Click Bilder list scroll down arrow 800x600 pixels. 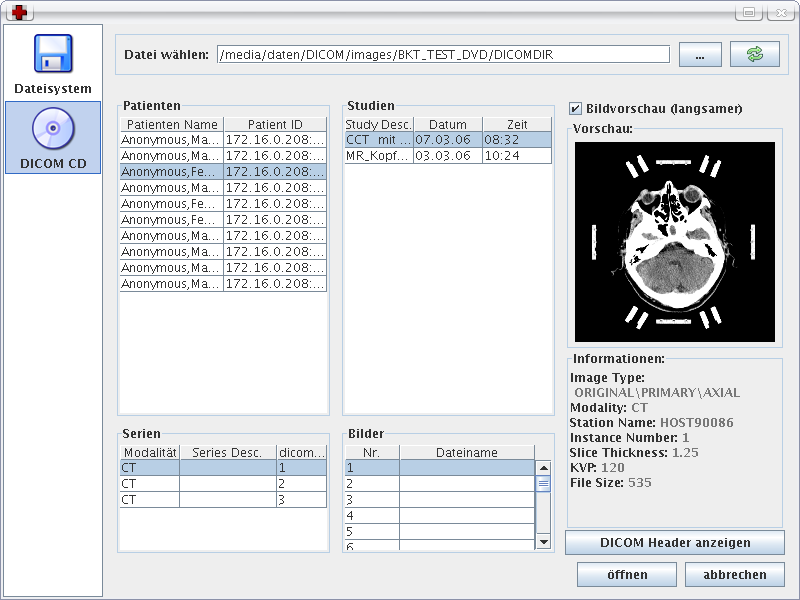(x=544, y=541)
